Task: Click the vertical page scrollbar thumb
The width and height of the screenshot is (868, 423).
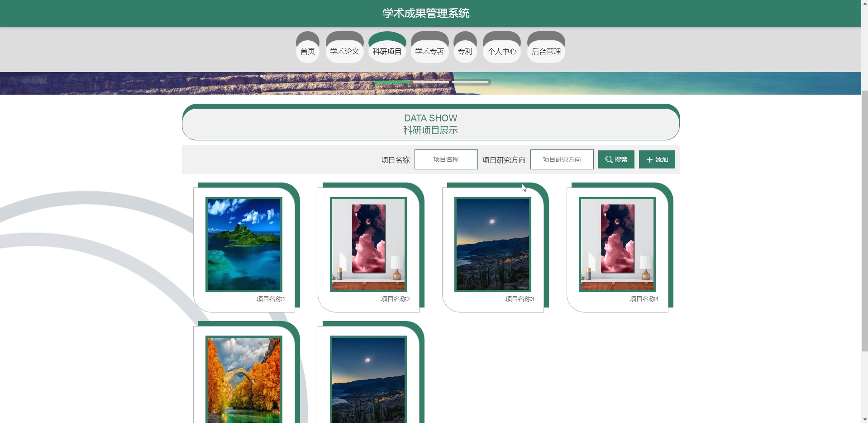Action: pyautogui.click(x=864, y=220)
